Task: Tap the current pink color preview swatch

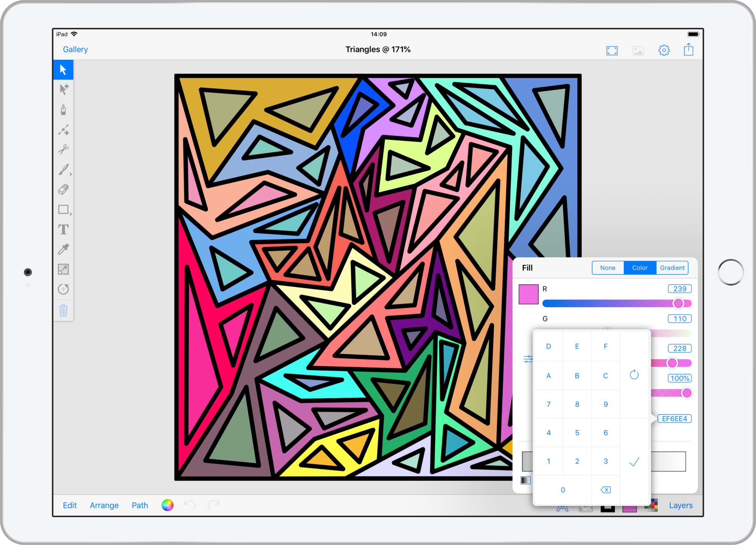Action: tap(528, 294)
